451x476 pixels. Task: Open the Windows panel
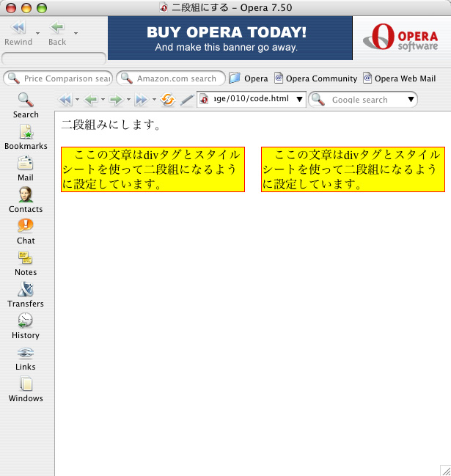coord(26,389)
